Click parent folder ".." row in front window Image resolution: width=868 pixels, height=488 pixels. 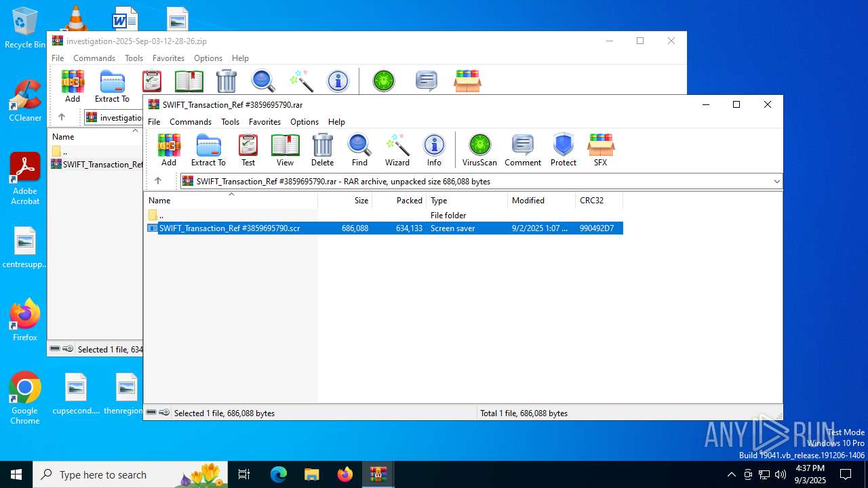pos(384,216)
